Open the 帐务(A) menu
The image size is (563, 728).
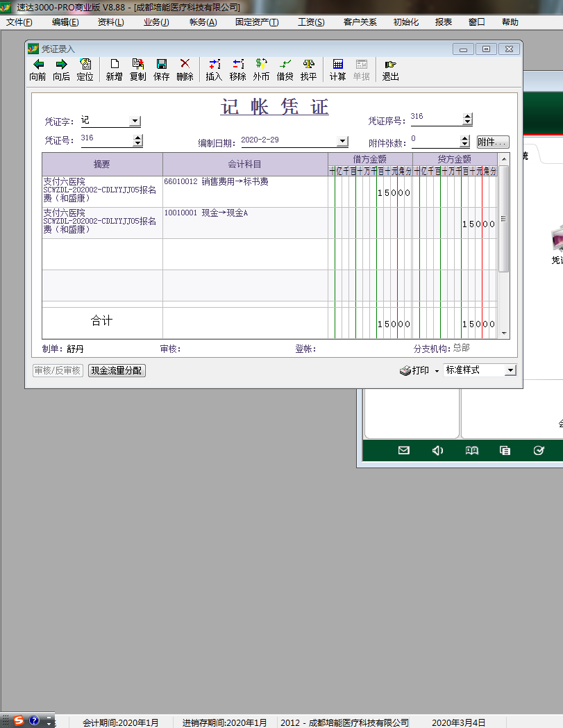[203, 22]
